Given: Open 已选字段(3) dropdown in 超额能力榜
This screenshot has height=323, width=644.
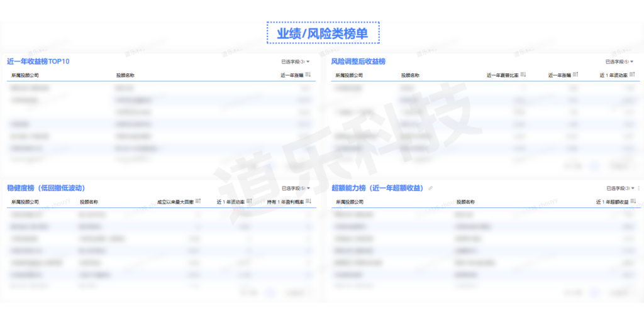Looking at the screenshot, I should coord(619,188).
